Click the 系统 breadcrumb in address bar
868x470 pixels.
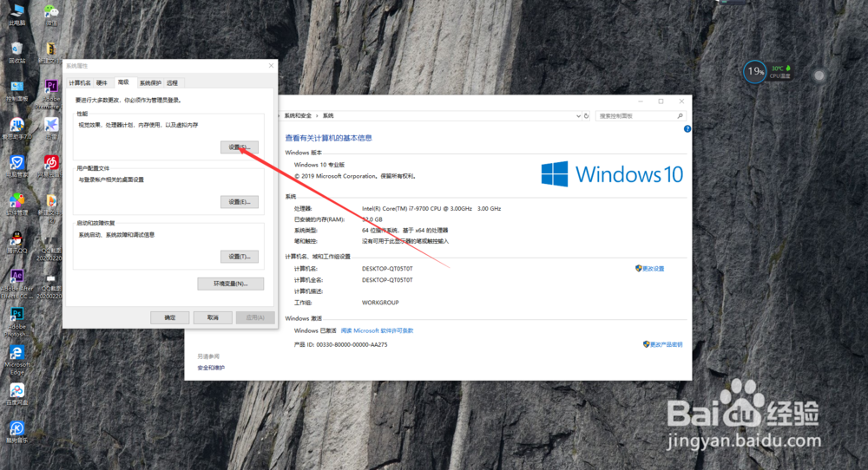point(328,115)
